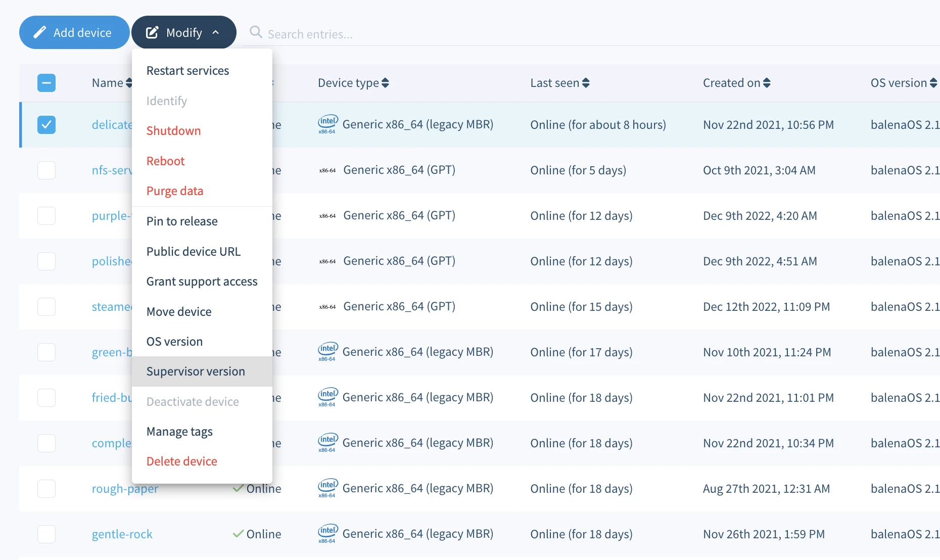Check the gentle-rock device checkbox
This screenshot has width=940, height=560.
point(46,534)
